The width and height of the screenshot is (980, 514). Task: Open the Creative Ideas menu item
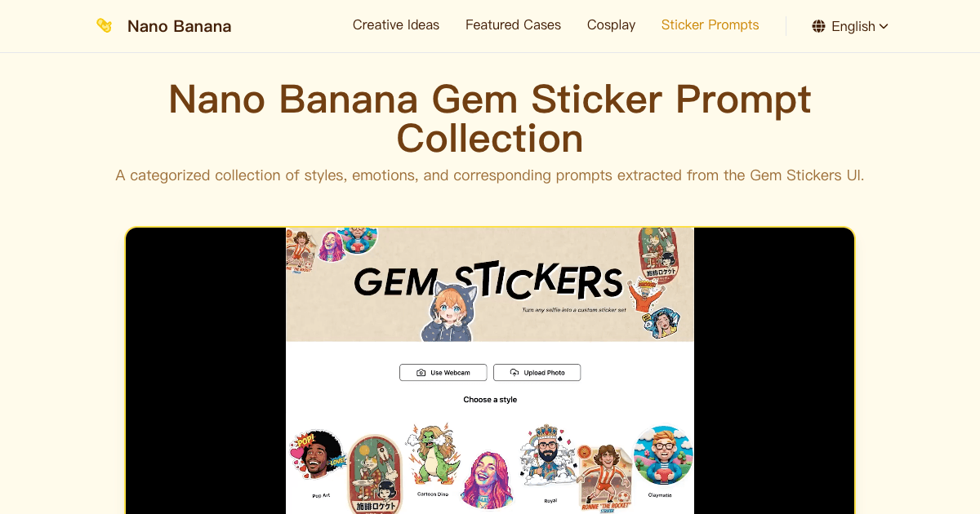tap(396, 25)
